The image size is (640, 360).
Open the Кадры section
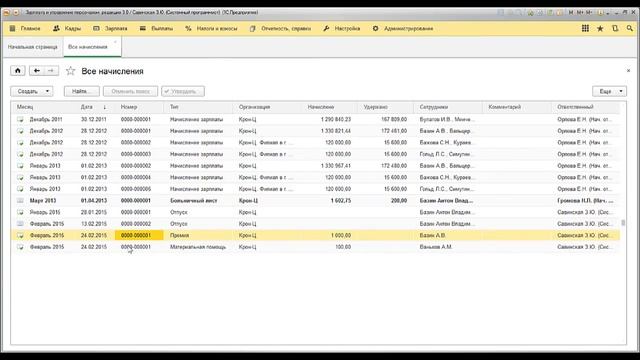click(67, 29)
